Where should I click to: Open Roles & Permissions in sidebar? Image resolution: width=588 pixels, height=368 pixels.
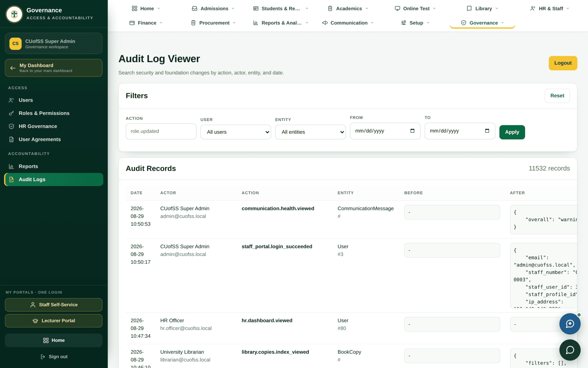pos(54,113)
